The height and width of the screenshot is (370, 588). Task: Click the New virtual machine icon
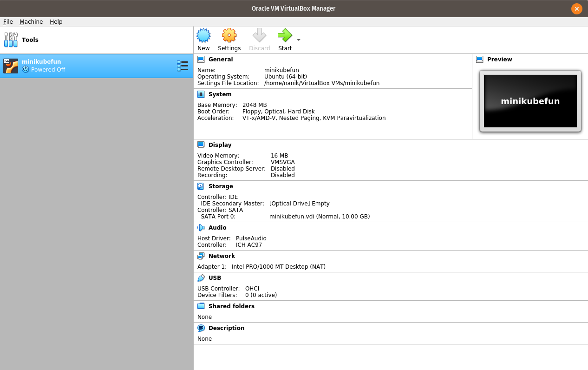203,35
